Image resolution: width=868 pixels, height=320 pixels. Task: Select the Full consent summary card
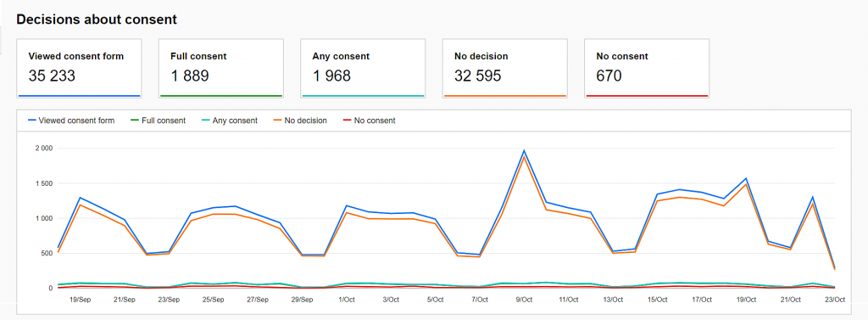click(221, 68)
